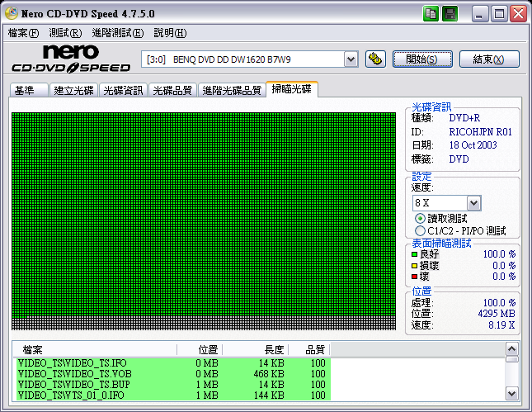Click the 18 Oct 2003 date value
532x412 pixels.
[x=473, y=145]
